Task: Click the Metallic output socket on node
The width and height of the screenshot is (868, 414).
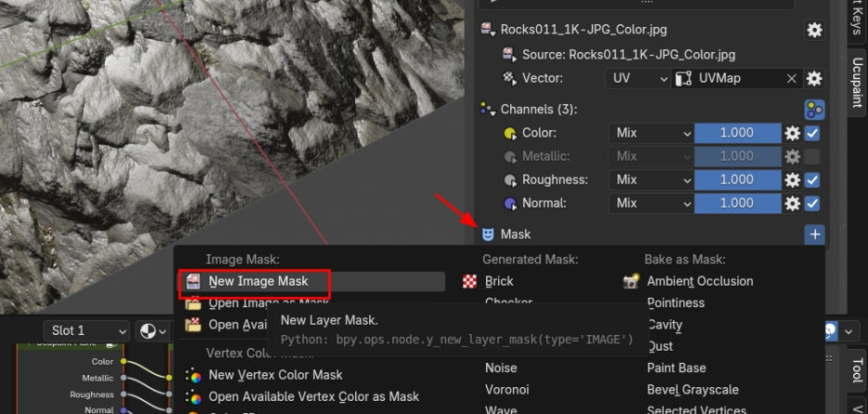Action: pyautogui.click(x=123, y=378)
